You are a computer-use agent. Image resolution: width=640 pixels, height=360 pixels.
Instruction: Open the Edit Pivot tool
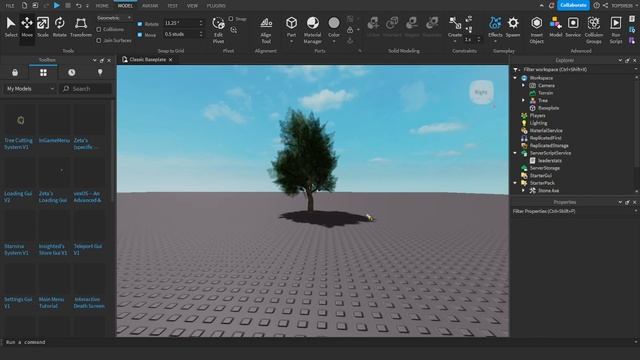click(x=218, y=30)
